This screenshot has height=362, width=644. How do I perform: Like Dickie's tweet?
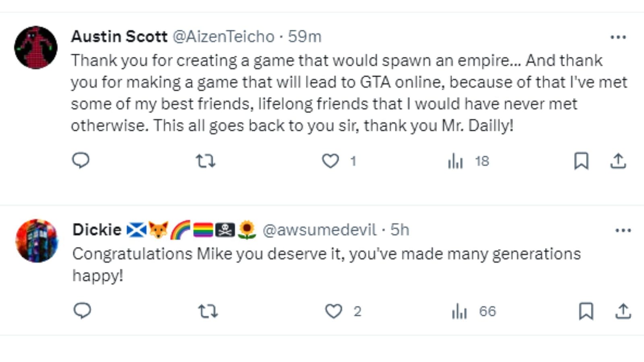tap(334, 311)
